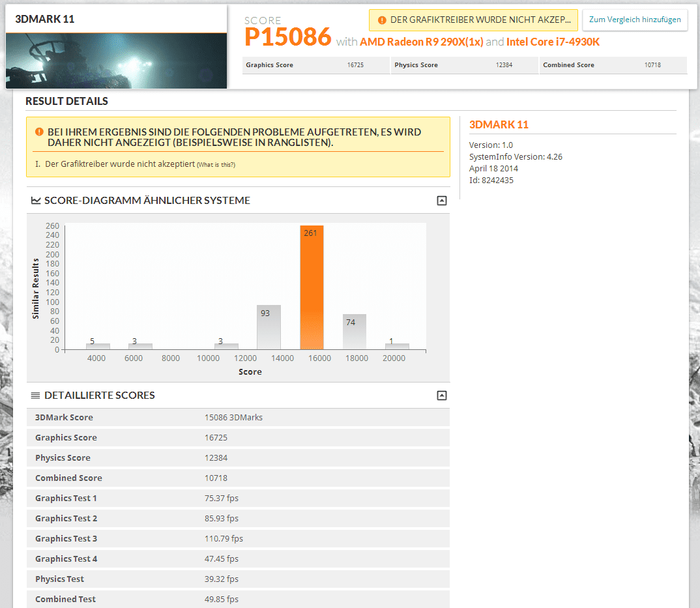
Task: Click the small bar labeled 1
Action: point(397,347)
